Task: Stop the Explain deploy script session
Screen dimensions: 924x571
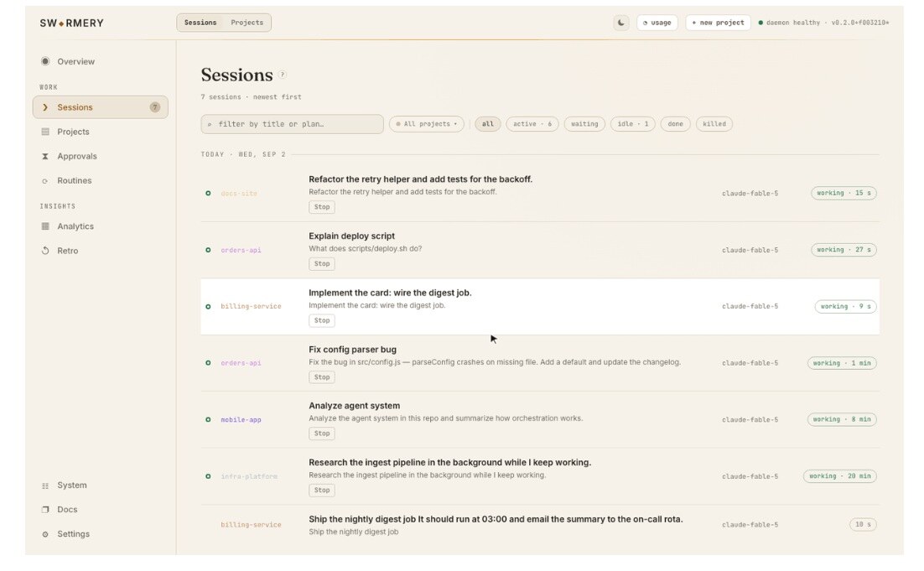Action: pyautogui.click(x=322, y=264)
